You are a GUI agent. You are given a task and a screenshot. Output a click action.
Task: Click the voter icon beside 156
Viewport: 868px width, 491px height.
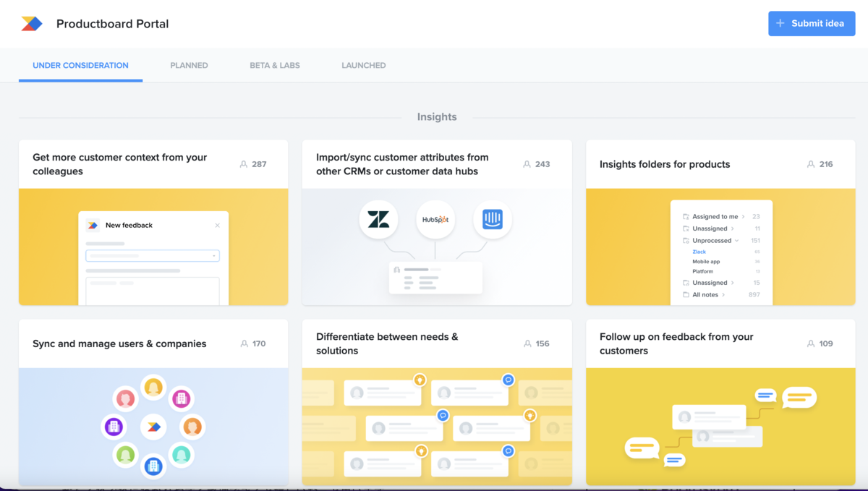point(527,343)
